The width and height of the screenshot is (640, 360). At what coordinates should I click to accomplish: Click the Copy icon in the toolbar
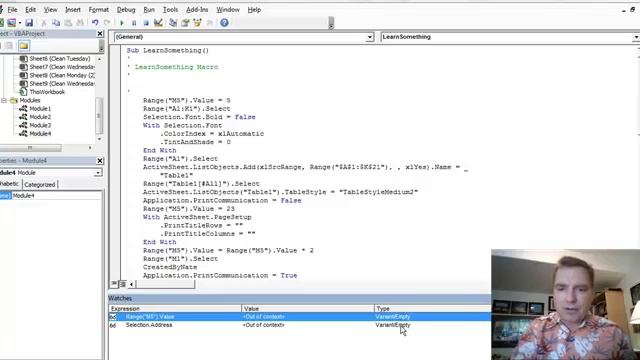coord(56,23)
